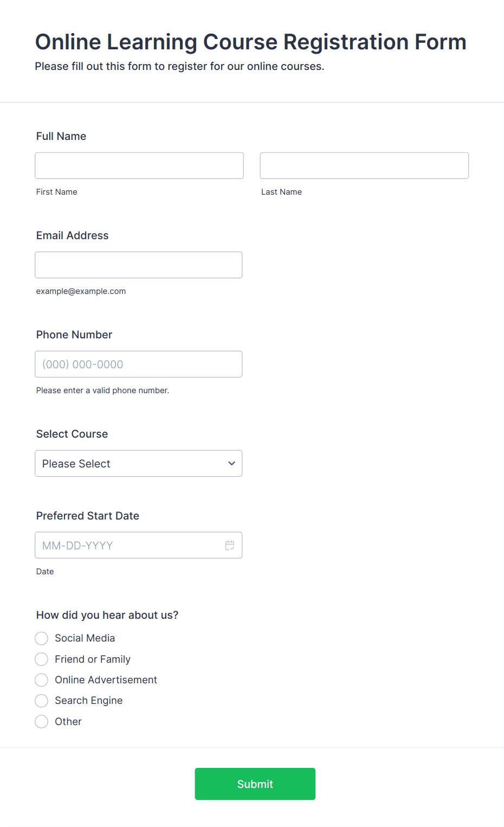The width and height of the screenshot is (504, 827).
Task: Click the Select Course dropdown chevron arrow
Action: (231, 464)
